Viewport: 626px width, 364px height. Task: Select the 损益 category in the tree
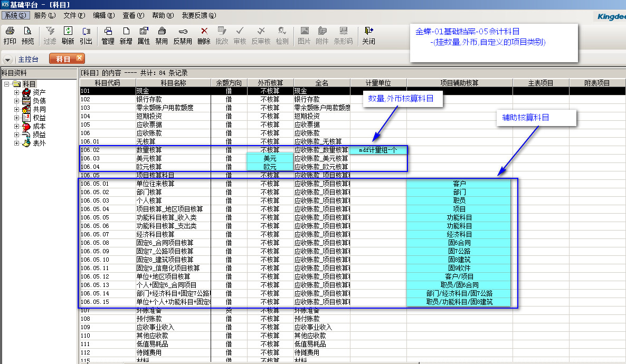click(39, 135)
